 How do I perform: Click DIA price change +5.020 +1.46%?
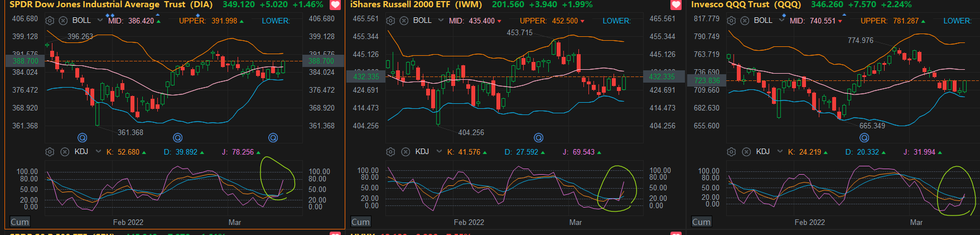292,4
